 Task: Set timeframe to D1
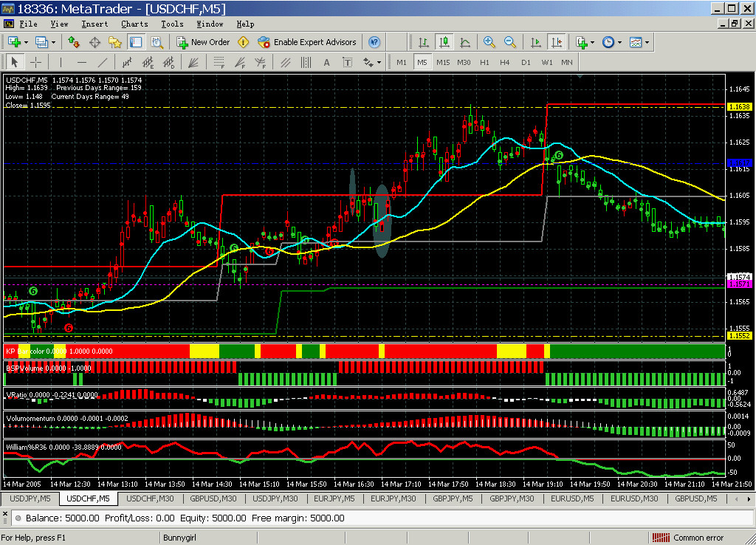click(x=526, y=62)
